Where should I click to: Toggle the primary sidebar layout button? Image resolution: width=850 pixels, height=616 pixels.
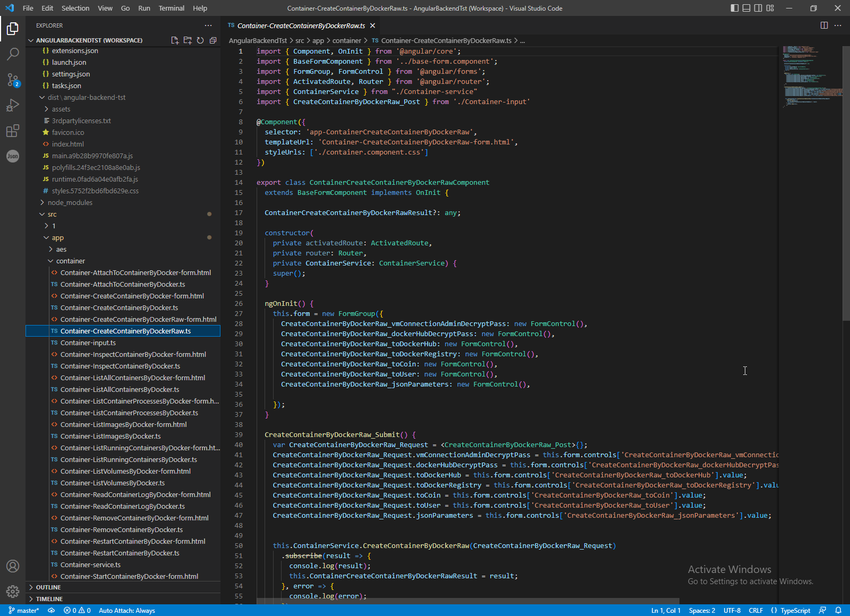click(x=735, y=8)
